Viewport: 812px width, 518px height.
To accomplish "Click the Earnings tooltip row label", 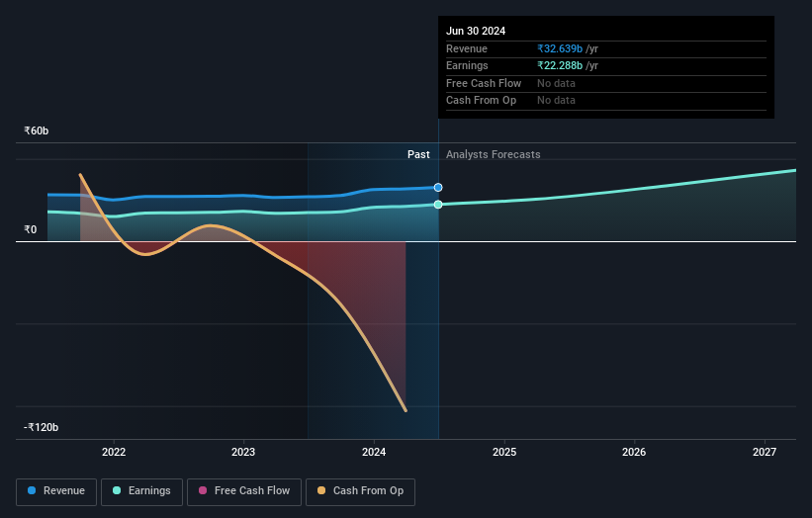I will tap(467, 65).
